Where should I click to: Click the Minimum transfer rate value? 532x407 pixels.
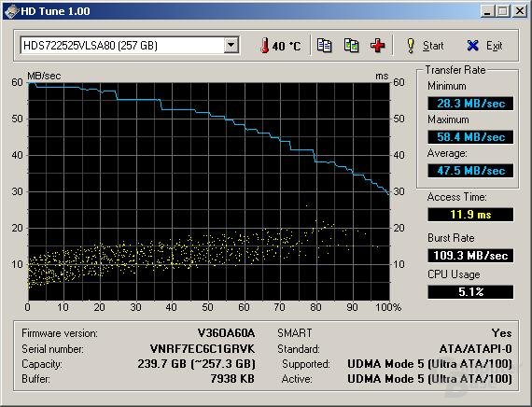point(470,104)
